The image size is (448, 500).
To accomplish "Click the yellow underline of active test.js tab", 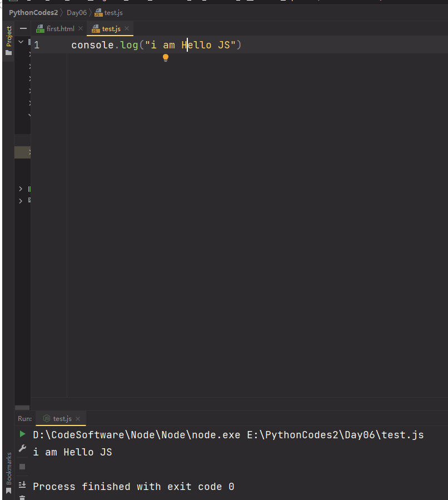I will [109, 35].
